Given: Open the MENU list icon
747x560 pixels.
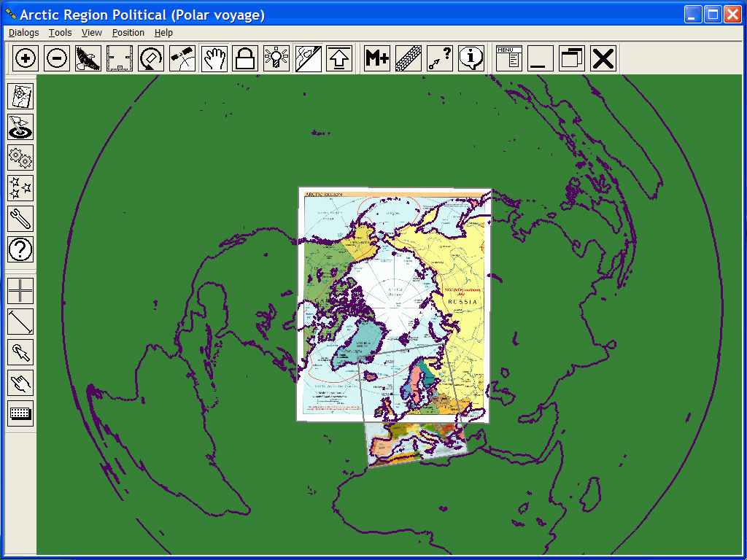Looking at the screenshot, I should (508, 58).
